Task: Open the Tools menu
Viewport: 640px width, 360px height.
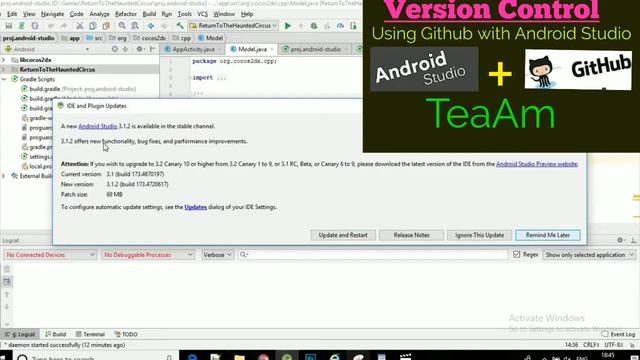Action: pos(184,14)
